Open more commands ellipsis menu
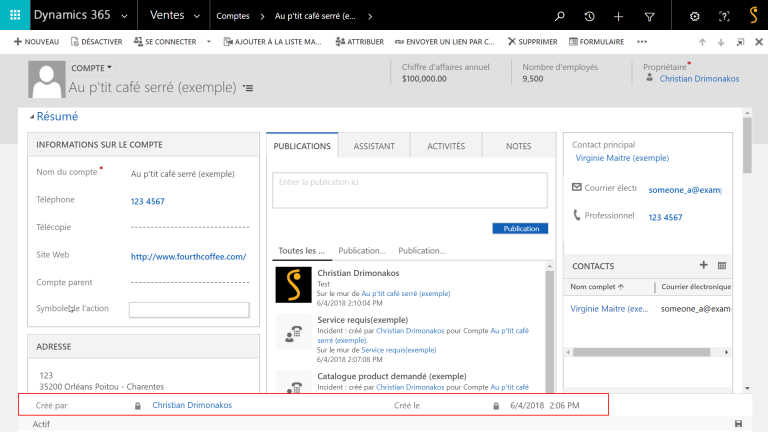Screen dimensions: 768x432 [642, 42]
